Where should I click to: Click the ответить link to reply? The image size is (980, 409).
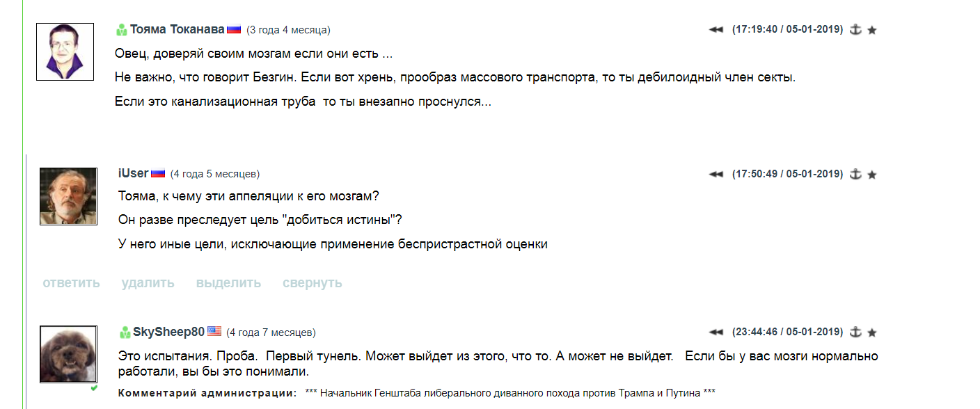pos(71,283)
